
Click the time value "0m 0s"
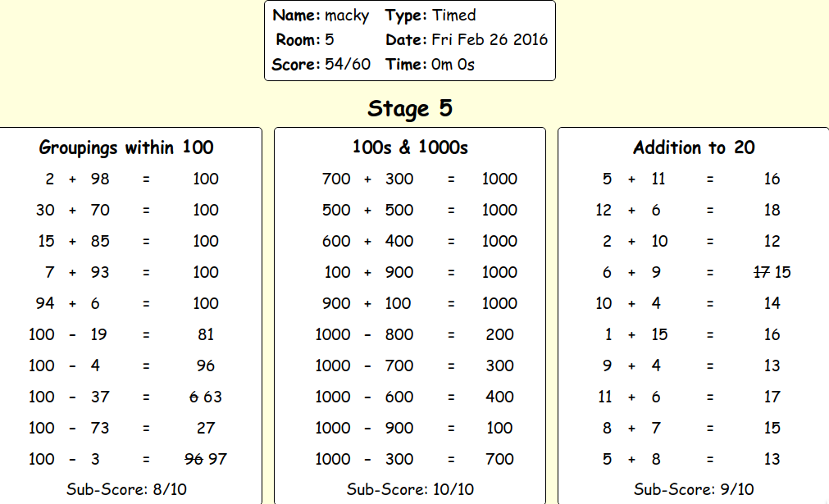[453, 65]
